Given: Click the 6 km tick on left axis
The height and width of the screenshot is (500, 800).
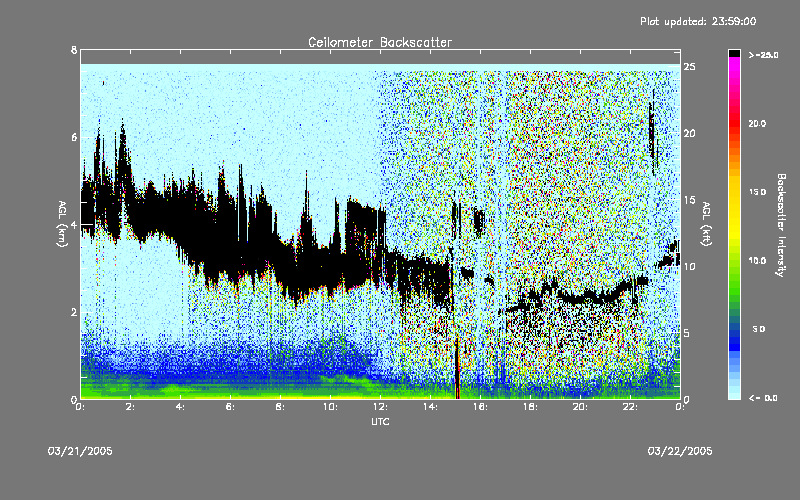Looking at the screenshot, I should 74,137.
